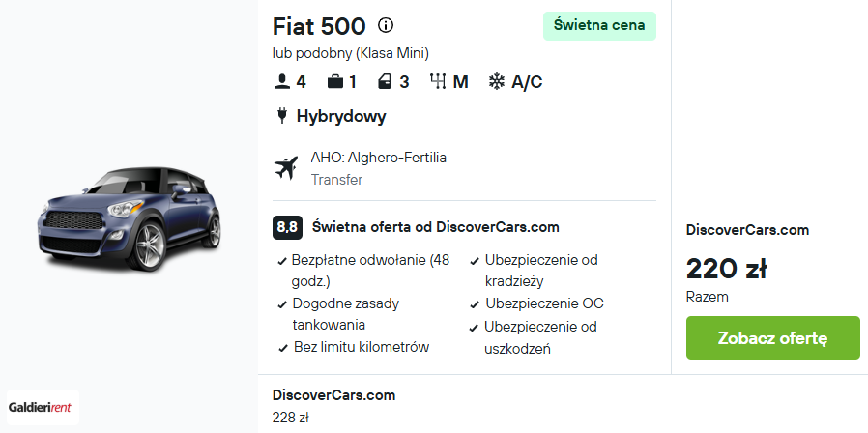Click the manual gearbox icon

[x=437, y=82]
